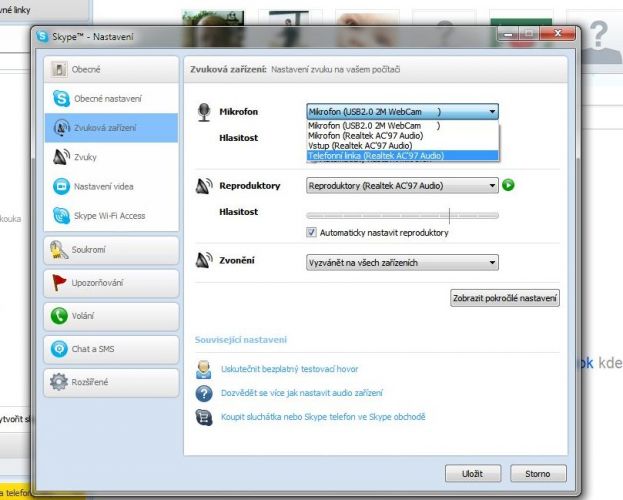Open the Chat a SMS section
Image resolution: width=623 pixels, height=500 pixels.
point(111,349)
